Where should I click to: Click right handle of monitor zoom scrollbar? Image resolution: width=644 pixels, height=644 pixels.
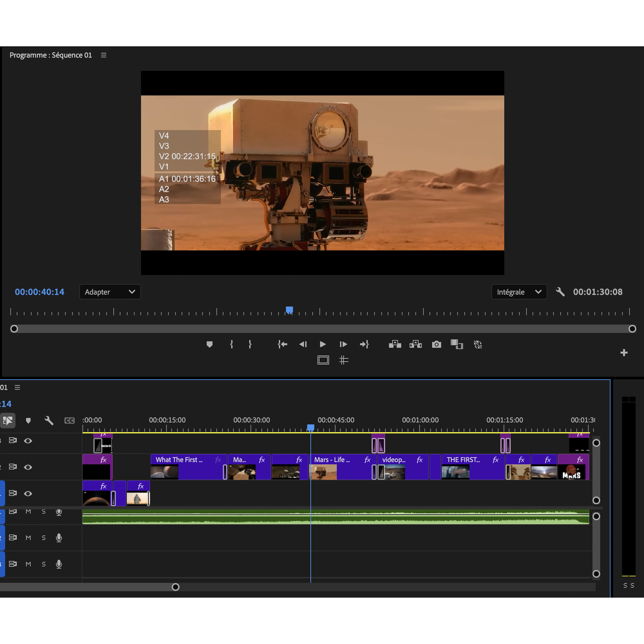(x=632, y=329)
